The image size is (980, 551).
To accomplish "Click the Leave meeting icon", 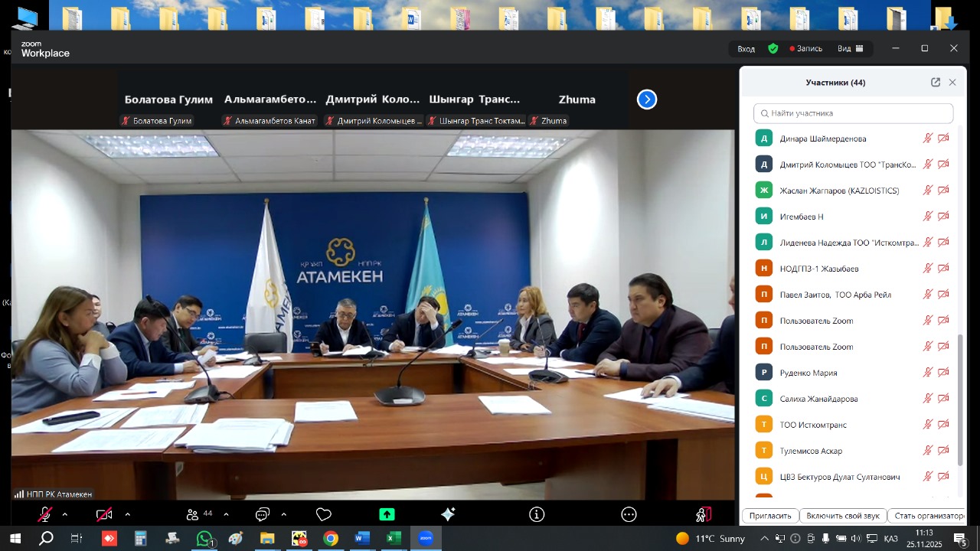I will click(703, 515).
